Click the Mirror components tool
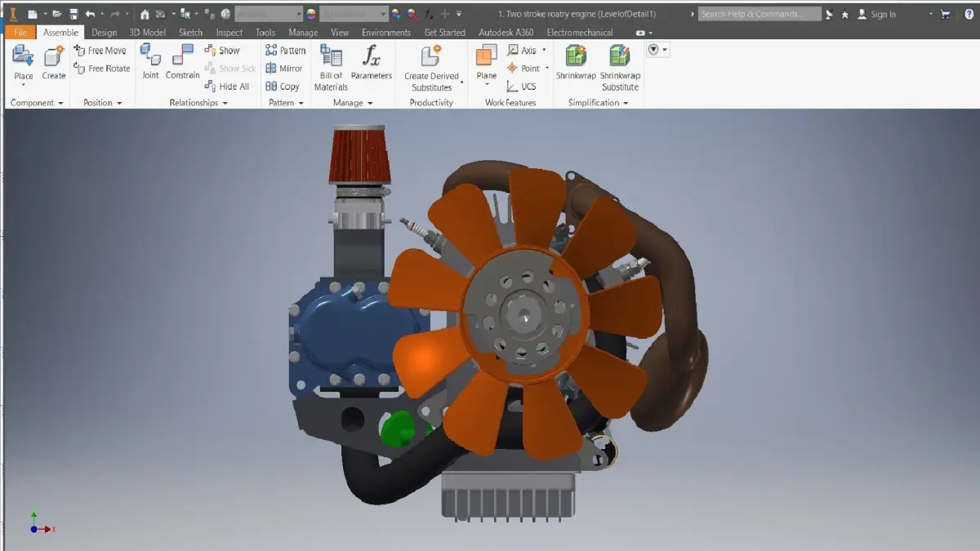Image resolution: width=980 pixels, height=551 pixels. 283,69
